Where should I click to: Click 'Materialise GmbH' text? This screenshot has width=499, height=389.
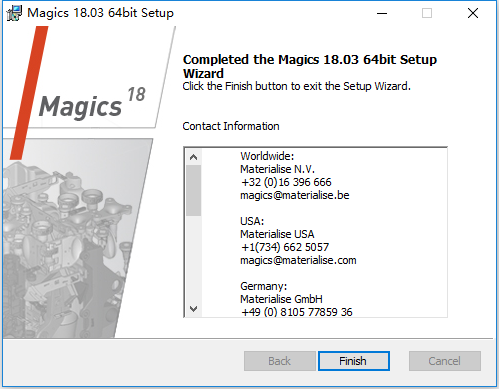coord(281,299)
